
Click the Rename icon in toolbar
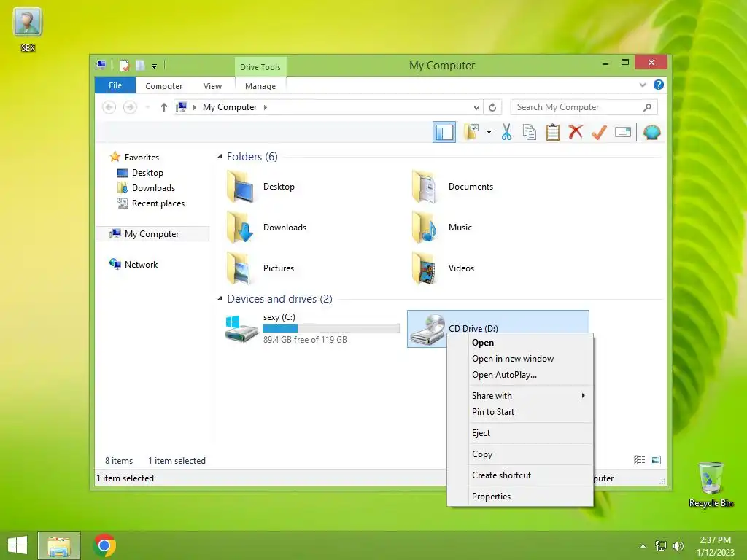point(623,132)
